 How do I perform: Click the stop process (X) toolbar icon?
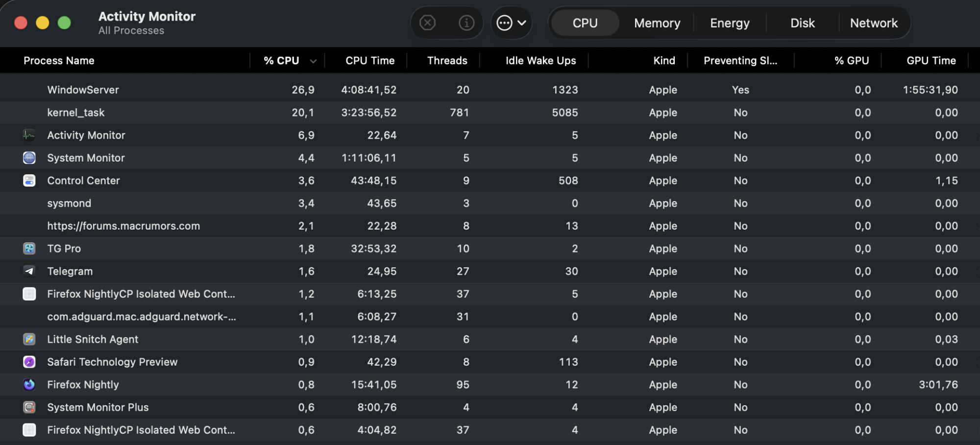(427, 23)
